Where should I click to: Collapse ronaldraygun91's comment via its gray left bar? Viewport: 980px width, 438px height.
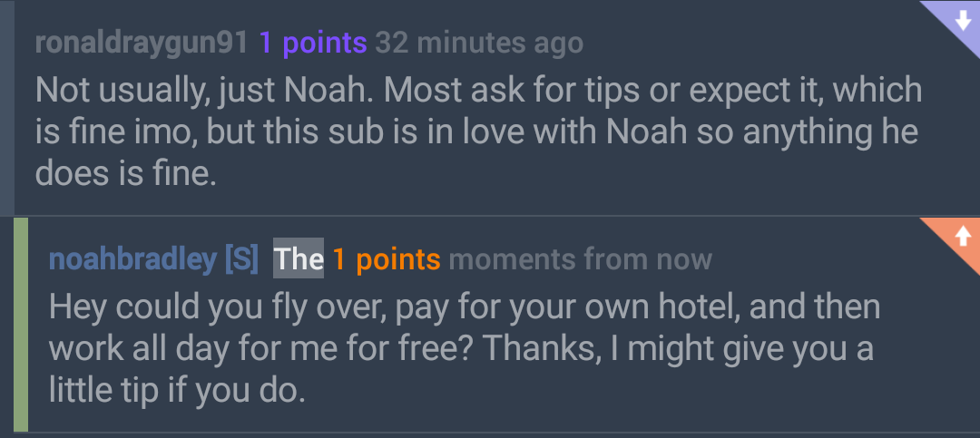tap(6, 107)
